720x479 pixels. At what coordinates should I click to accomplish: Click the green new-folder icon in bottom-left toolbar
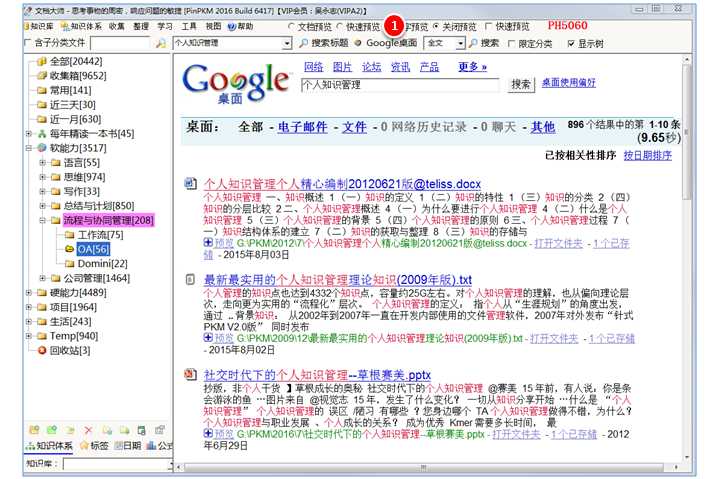[x=52, y=430]
